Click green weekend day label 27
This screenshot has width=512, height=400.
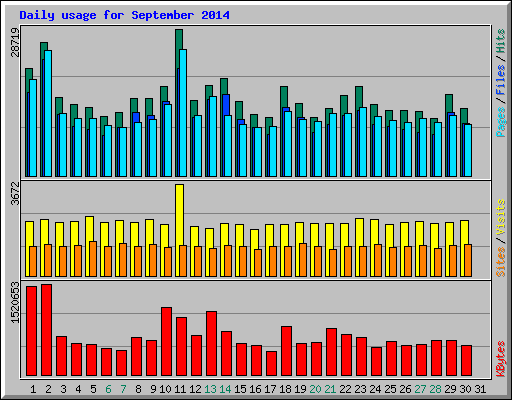[420, 389]
